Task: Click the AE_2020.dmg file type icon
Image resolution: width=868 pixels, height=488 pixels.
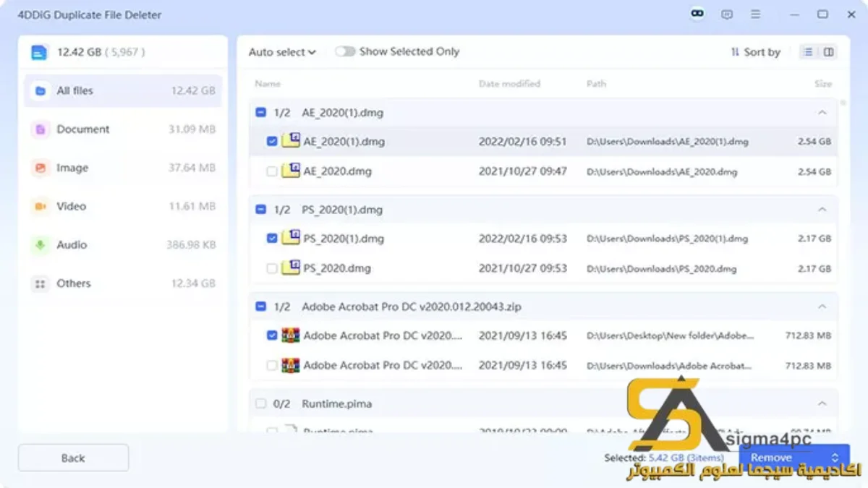Action: click(291, 171)
